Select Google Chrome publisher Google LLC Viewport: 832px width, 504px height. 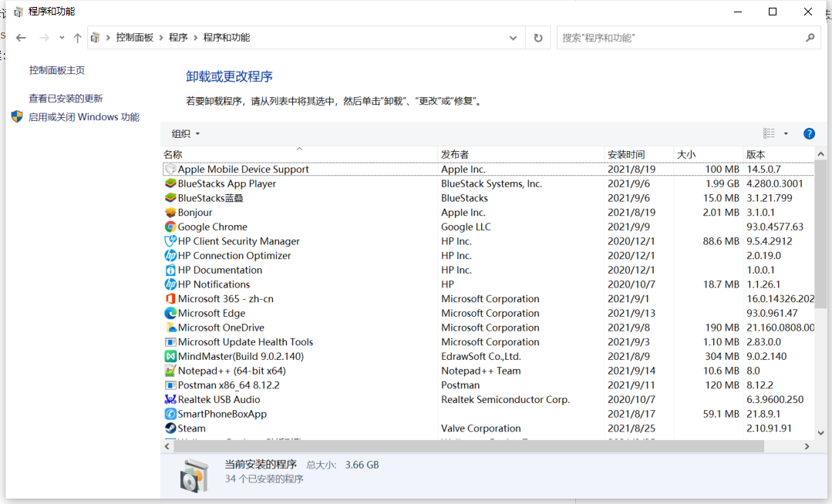466,227
